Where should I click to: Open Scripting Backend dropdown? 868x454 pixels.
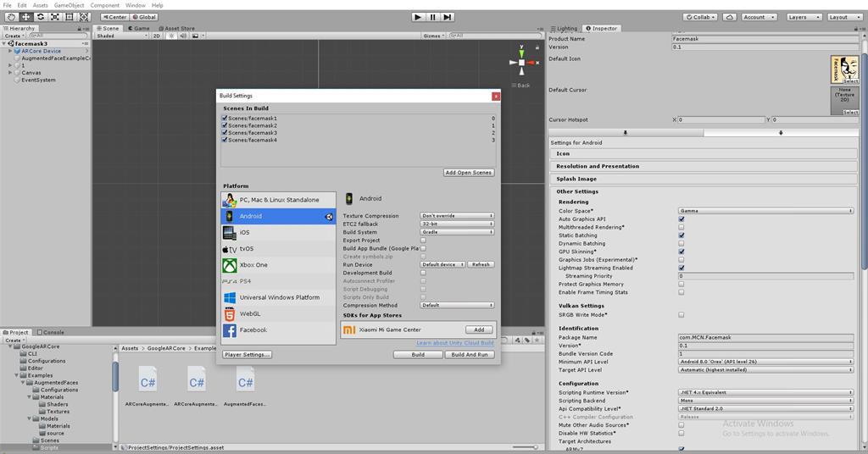pos(765,401)
